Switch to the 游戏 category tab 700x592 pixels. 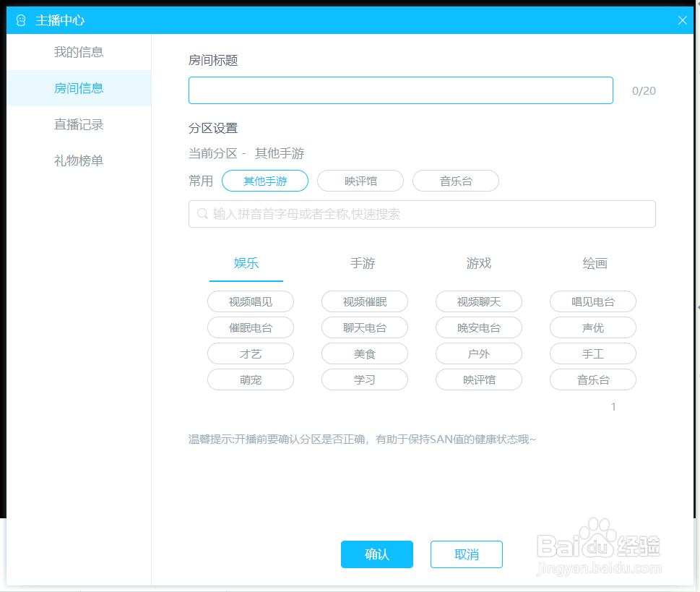[x=478, y=264]
